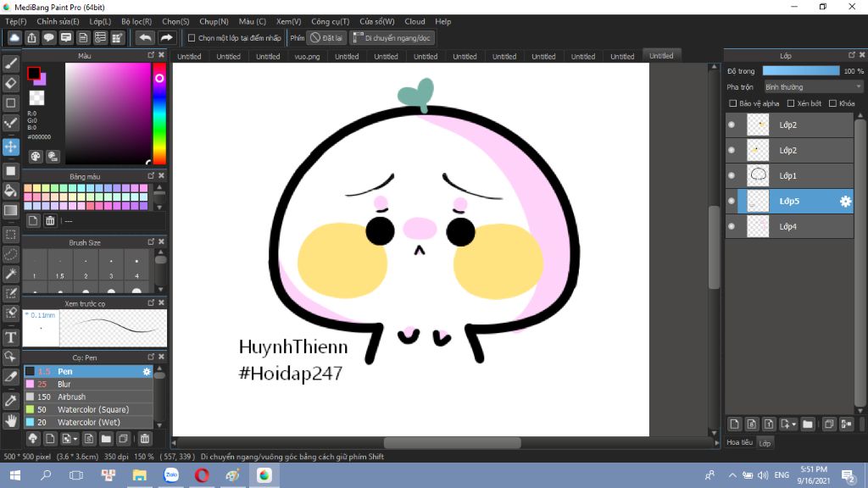Select the Bucket fill tool

(x=10, y=191)
